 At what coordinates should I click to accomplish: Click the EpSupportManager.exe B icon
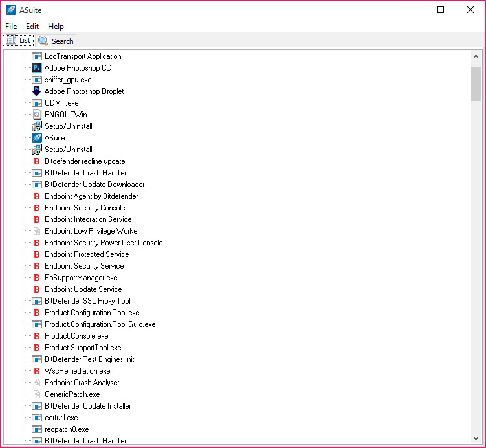point(37,278)
